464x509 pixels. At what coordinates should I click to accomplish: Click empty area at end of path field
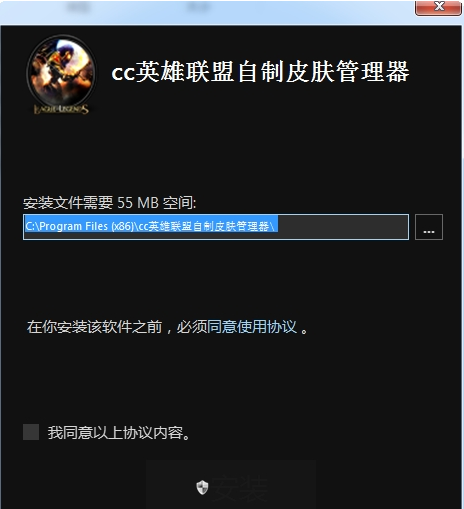(x=343, y=227)
